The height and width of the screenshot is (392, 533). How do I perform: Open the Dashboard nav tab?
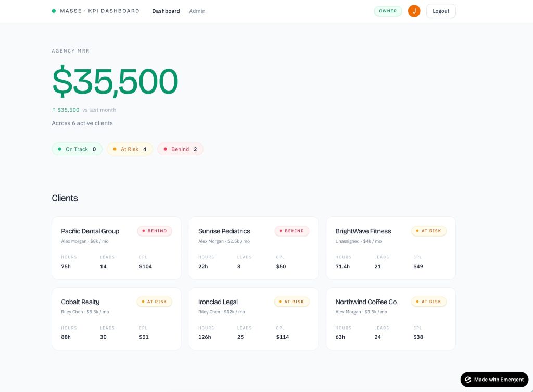coord(166,11)
